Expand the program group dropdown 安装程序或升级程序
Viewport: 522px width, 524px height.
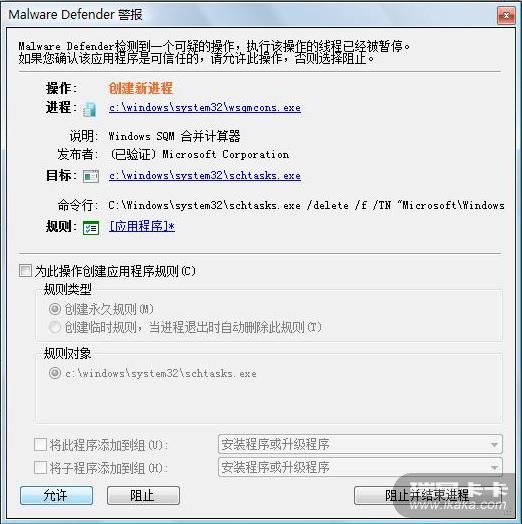pos(360,444)
